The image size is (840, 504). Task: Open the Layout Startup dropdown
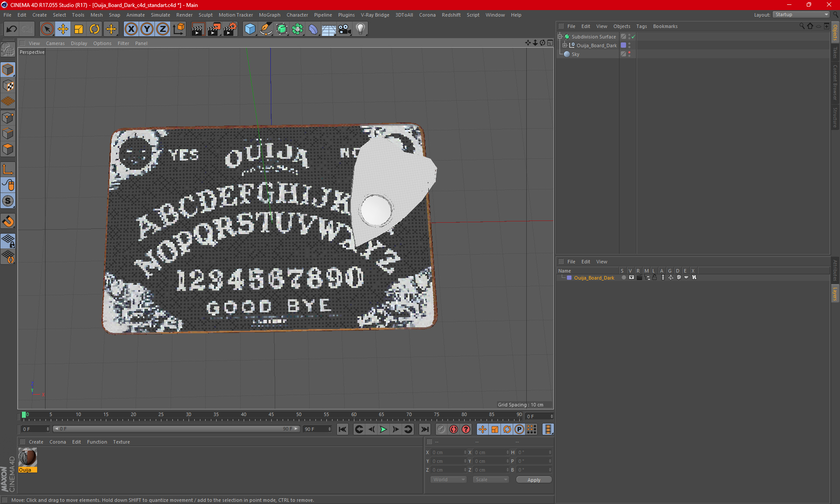(801, 14)
